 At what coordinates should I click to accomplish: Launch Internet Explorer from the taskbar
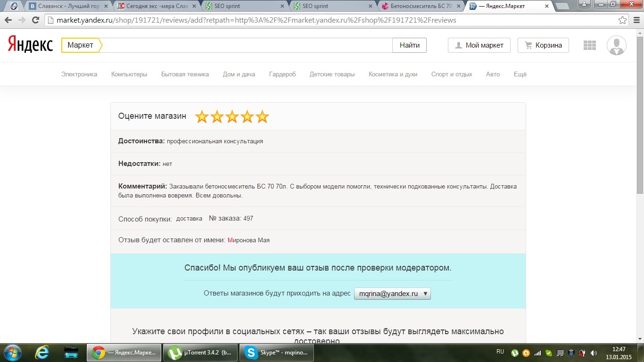click(x=42, y=352)
